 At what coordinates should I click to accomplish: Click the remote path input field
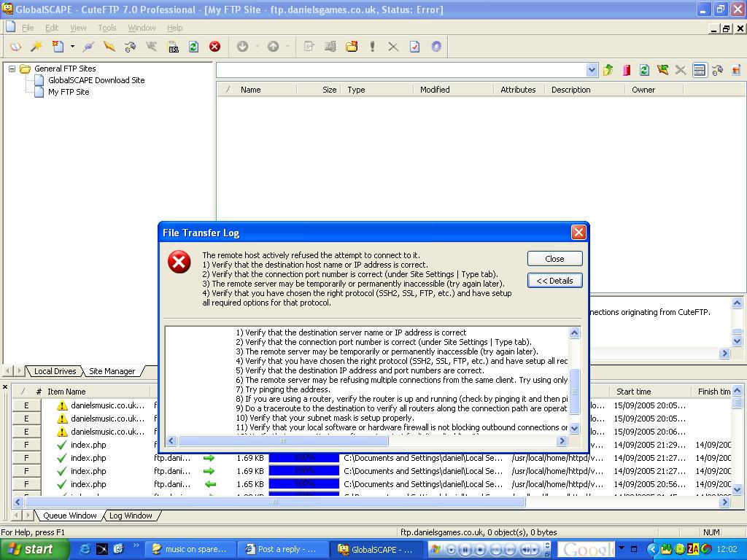[x=401, y=71]
